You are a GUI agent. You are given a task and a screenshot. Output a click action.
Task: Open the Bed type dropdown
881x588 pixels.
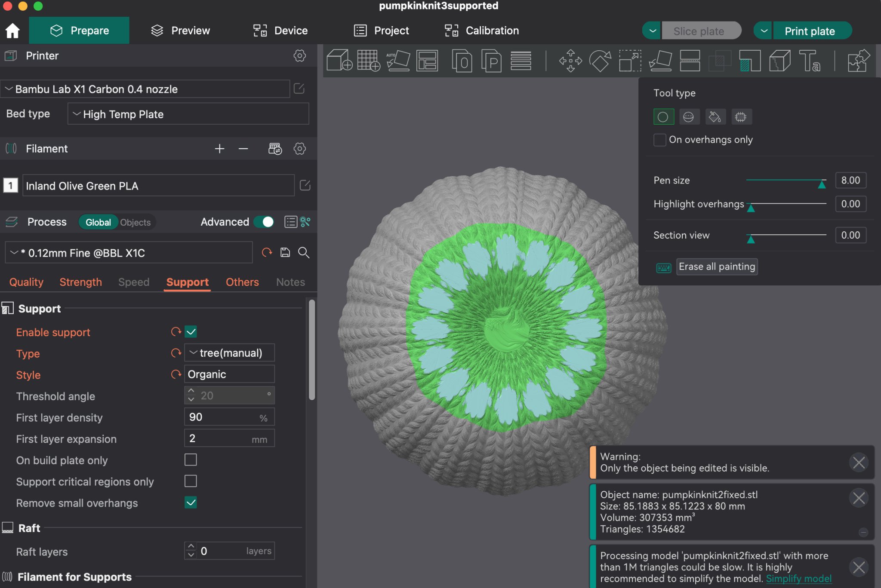[188, 114]
